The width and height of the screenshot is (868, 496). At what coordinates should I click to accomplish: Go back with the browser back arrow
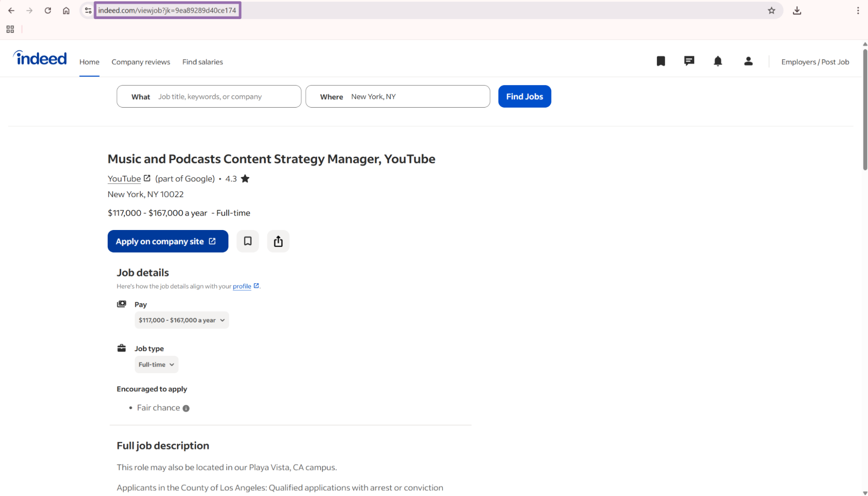11,10
